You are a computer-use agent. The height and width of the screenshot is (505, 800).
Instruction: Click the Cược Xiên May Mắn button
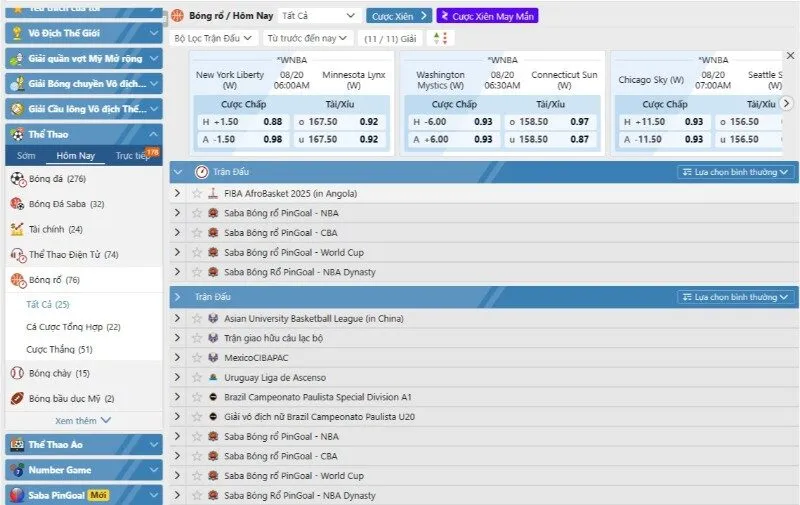486,16
